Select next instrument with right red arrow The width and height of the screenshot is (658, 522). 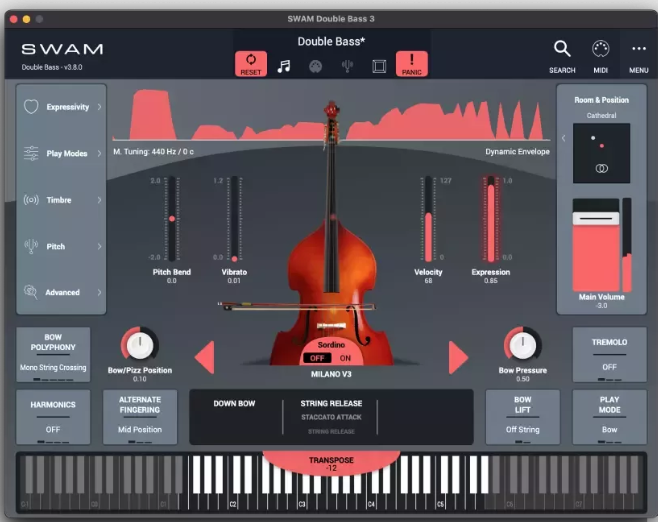[458, 357]
